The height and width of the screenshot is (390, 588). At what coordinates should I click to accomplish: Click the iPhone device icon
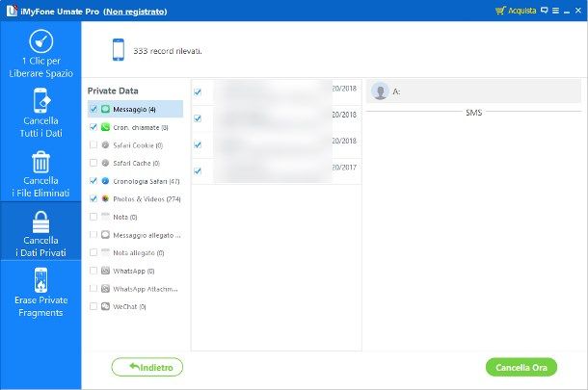pyautogui.click(x=119, y=49)
